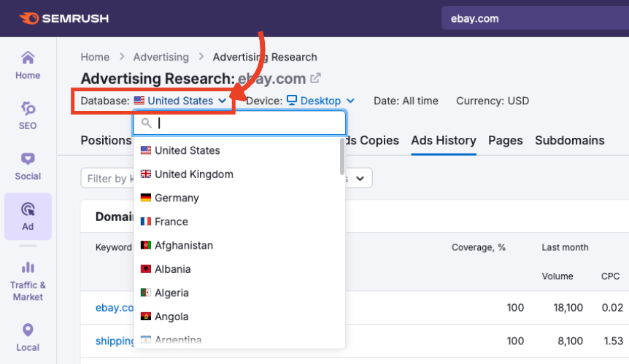The height and width of the screenshot is (364, 629).
Task: Click the country list scrollbar
Action: (x=342, y=156)
